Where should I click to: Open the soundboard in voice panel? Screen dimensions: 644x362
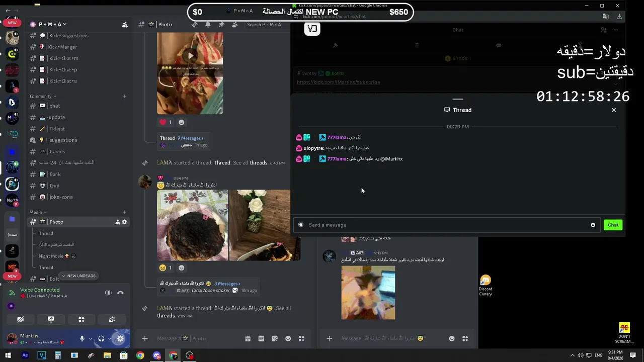click(x=112, y=319)
